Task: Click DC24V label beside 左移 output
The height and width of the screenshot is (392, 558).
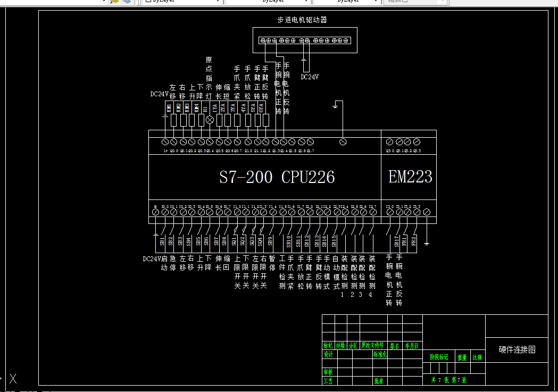Action: coord(159,94)
